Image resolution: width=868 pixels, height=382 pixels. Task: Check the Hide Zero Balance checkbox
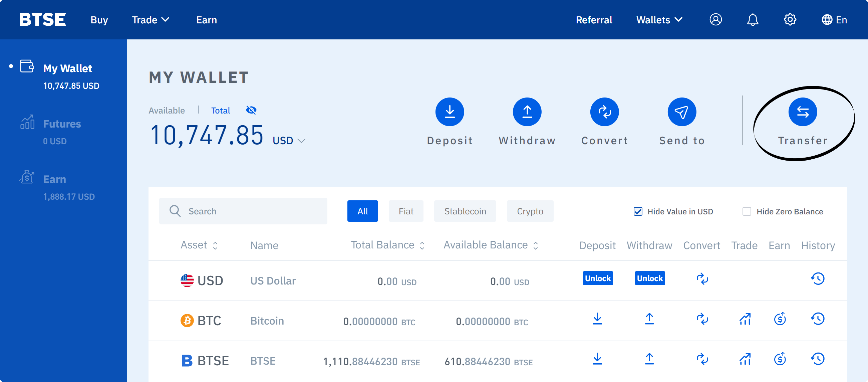coord(747,211)
